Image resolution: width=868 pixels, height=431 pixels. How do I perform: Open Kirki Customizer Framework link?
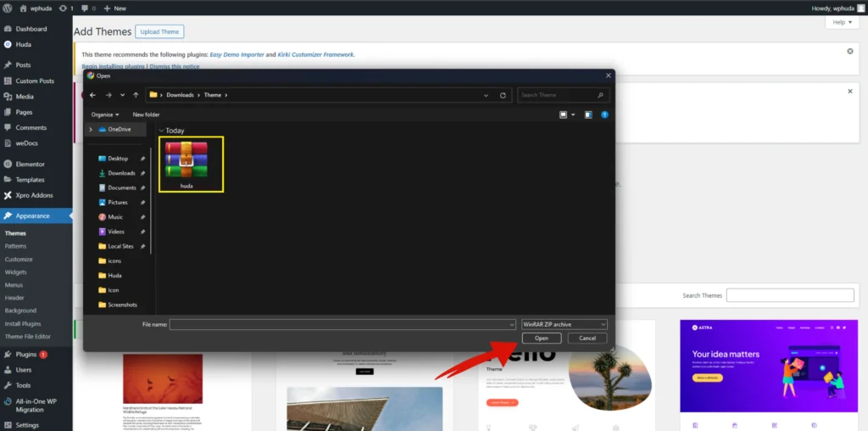click(x=315, y=55)
